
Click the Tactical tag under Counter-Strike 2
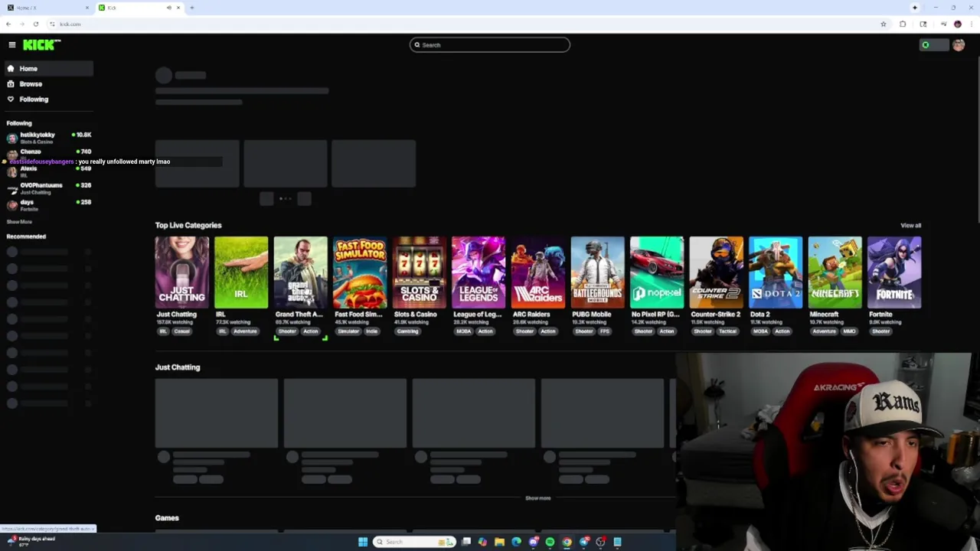point(727,331)
